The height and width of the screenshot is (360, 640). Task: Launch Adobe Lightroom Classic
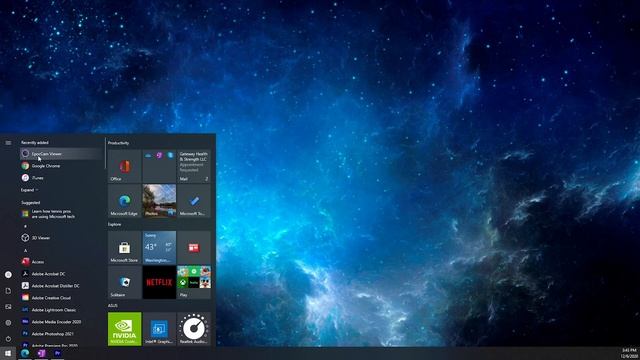(x=61, y=310)
